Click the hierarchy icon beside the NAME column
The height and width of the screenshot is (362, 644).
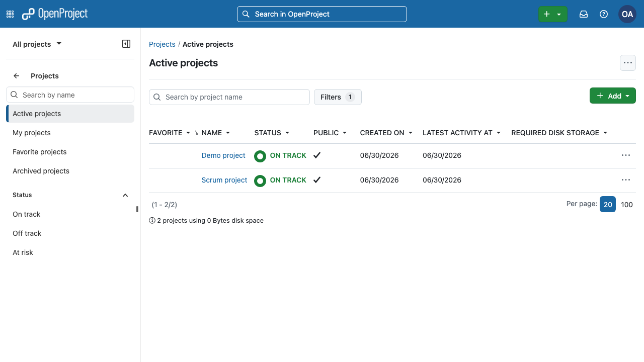pos(197,133)
